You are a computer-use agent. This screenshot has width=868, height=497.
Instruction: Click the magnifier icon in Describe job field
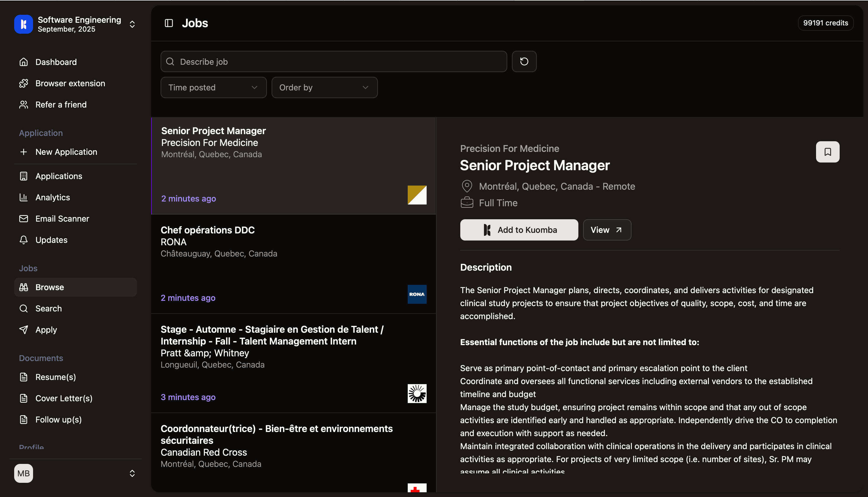coord(170,61)
